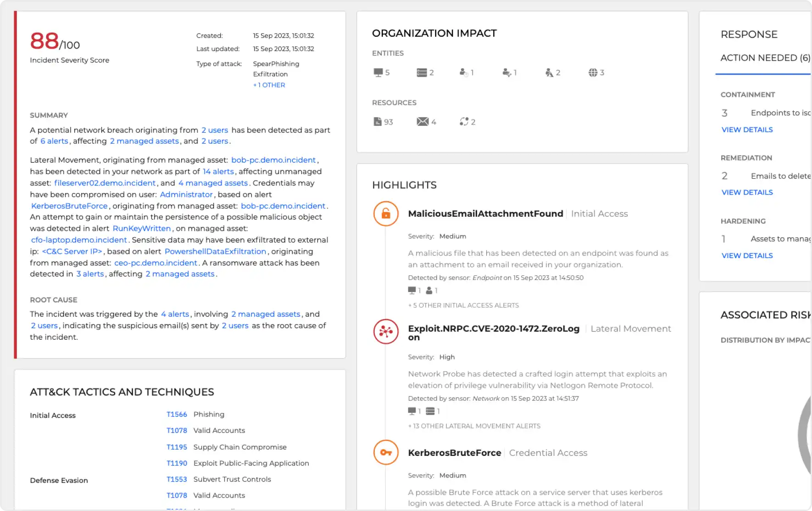
Task: Open ceo-pc.demo.incident asset link
Action: click(x=156, y=263)
